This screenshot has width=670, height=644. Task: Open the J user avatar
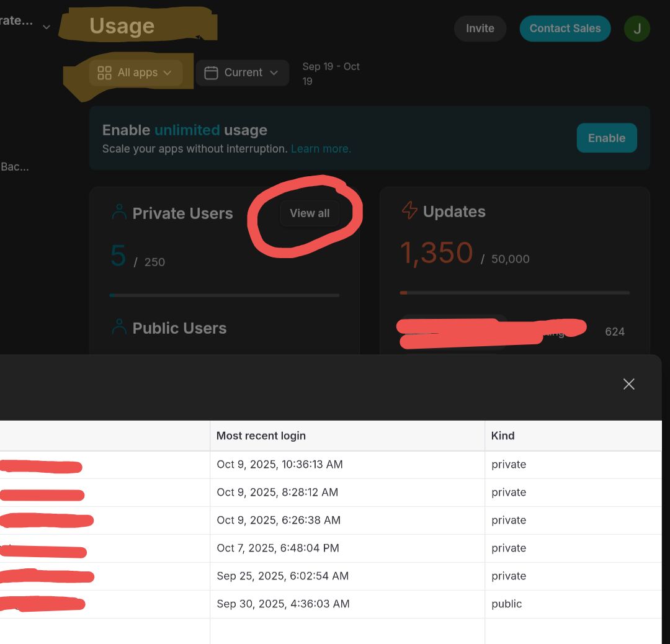pos(636,29)
